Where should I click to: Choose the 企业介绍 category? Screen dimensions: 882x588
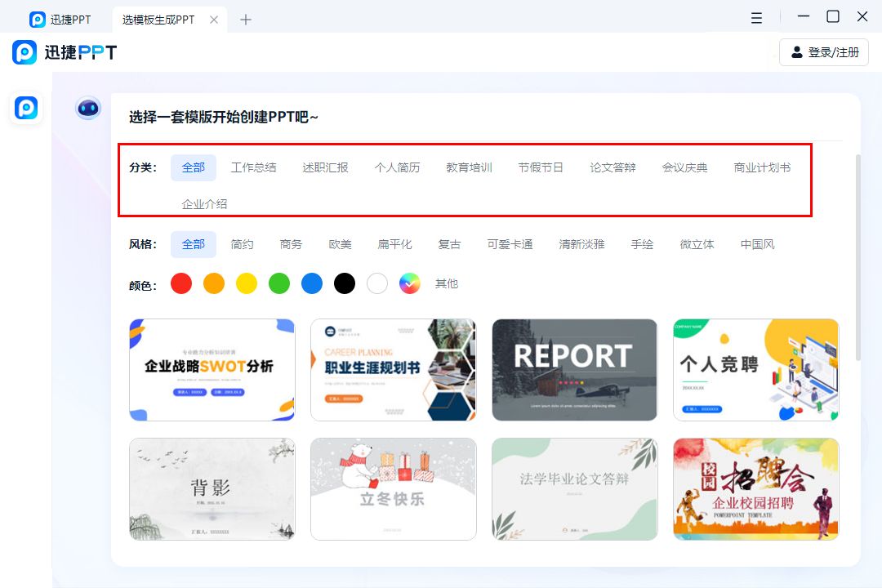(x=204, y=204)
